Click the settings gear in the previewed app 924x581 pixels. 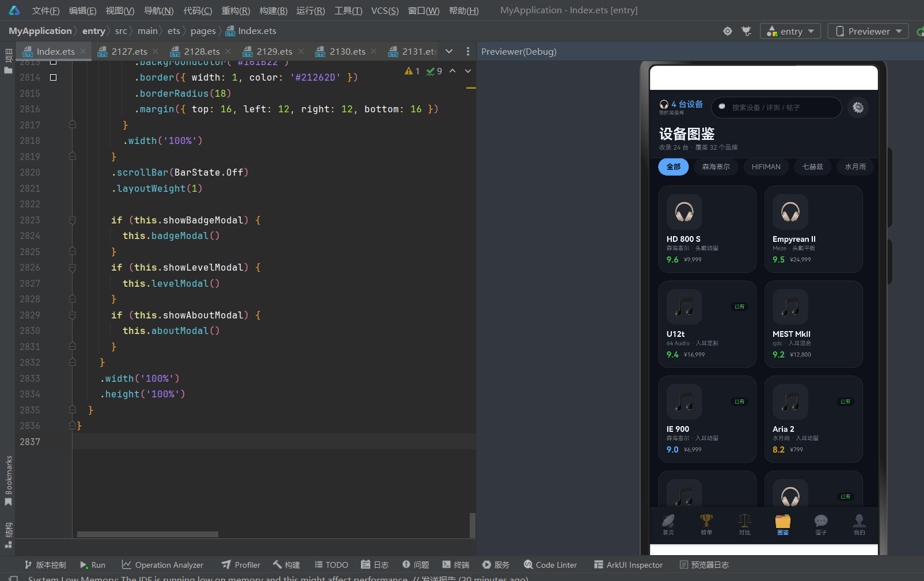click(x=858, y=108)
